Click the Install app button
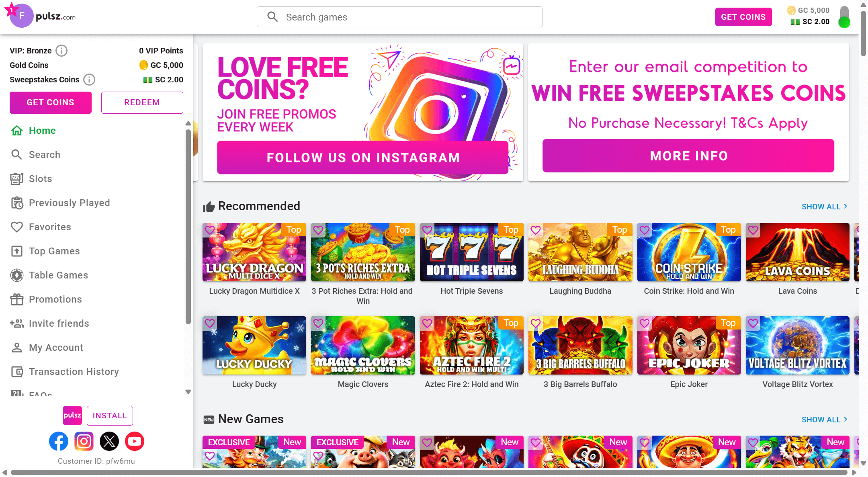 click(110, 416)
